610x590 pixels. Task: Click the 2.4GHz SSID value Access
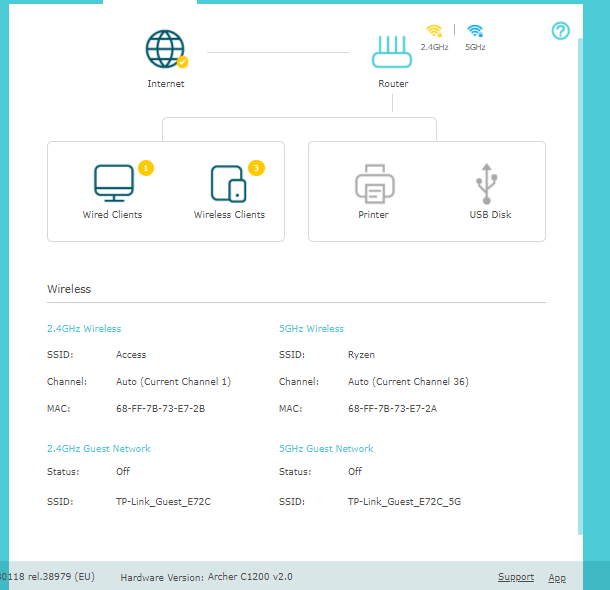click(x=131, y=355)
